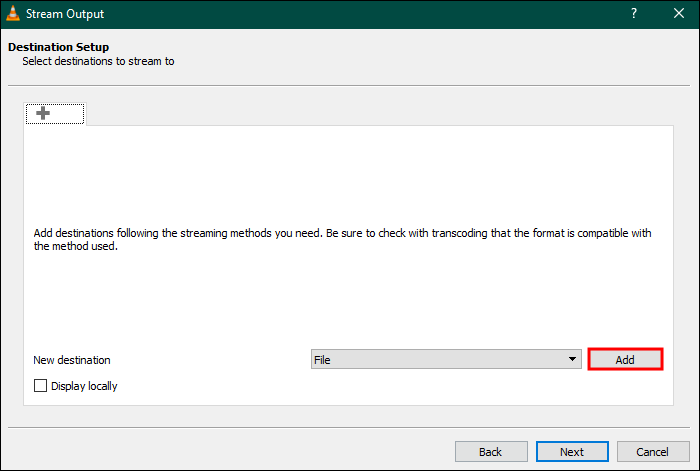The image size is (700, 471).
Task: Click the New destination label
Action: coord(72,359)
